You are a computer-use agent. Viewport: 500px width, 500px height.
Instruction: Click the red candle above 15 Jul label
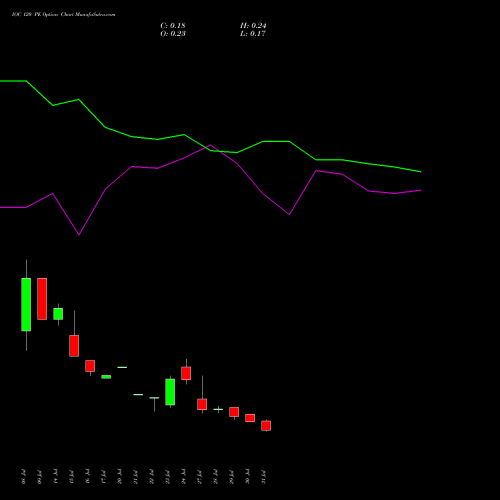click(74, 346)
